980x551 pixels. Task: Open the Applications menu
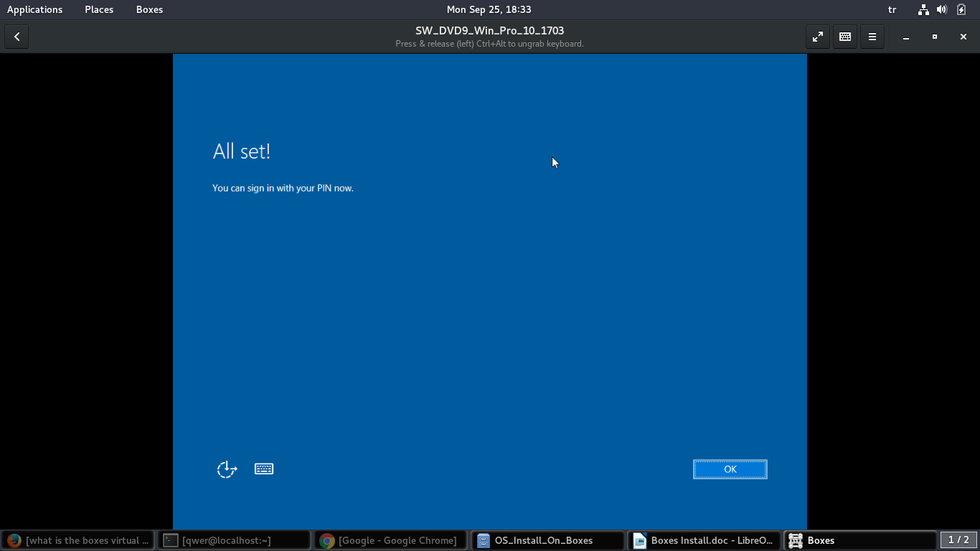pos(34,9)
